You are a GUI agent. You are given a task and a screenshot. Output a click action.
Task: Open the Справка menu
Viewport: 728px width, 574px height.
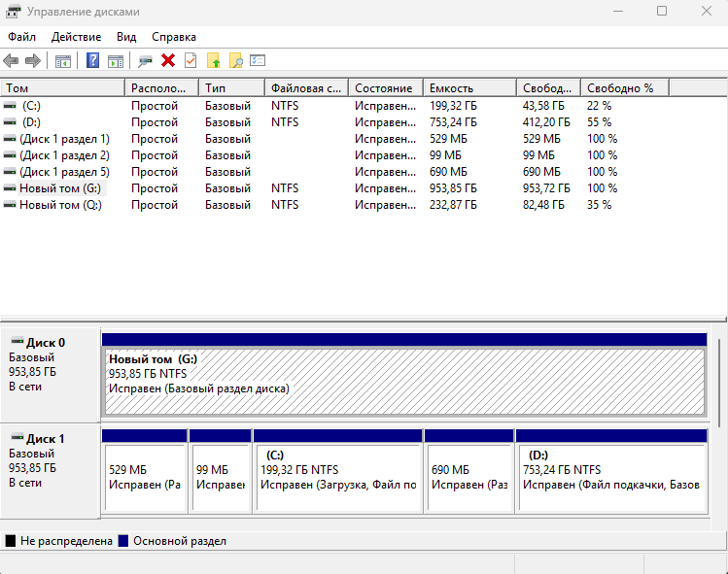(x=174, y=37)
